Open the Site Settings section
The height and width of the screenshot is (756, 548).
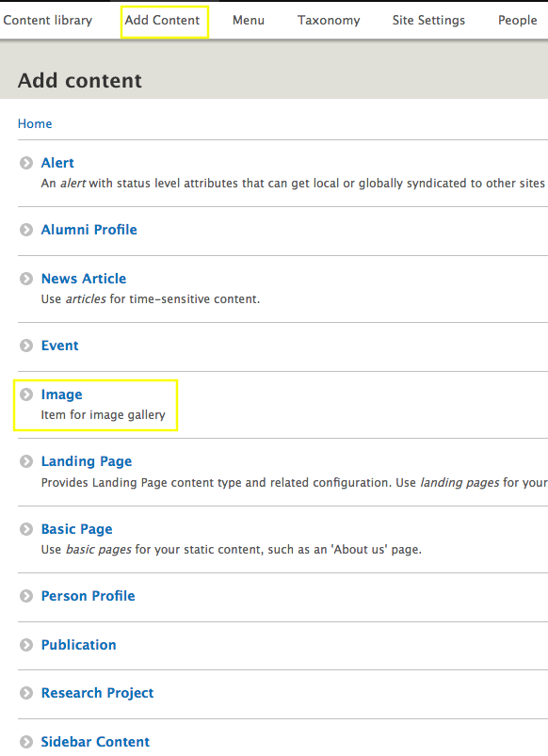[428, 20]
